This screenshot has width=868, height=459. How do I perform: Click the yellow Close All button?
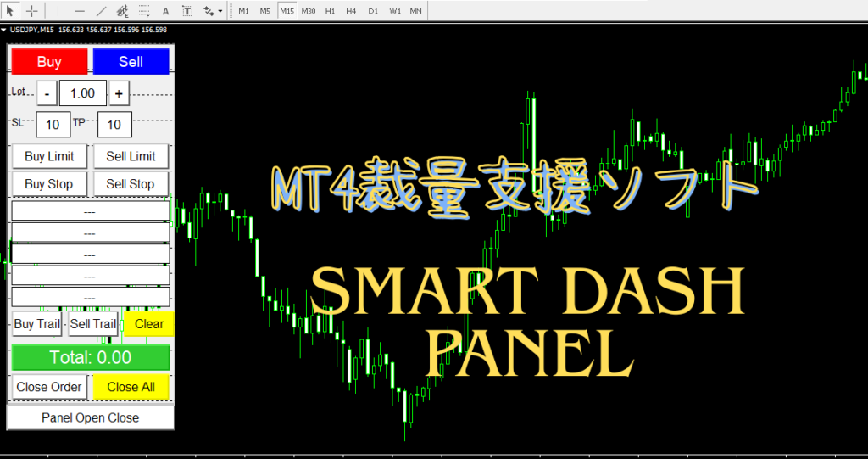coord(131,387)
